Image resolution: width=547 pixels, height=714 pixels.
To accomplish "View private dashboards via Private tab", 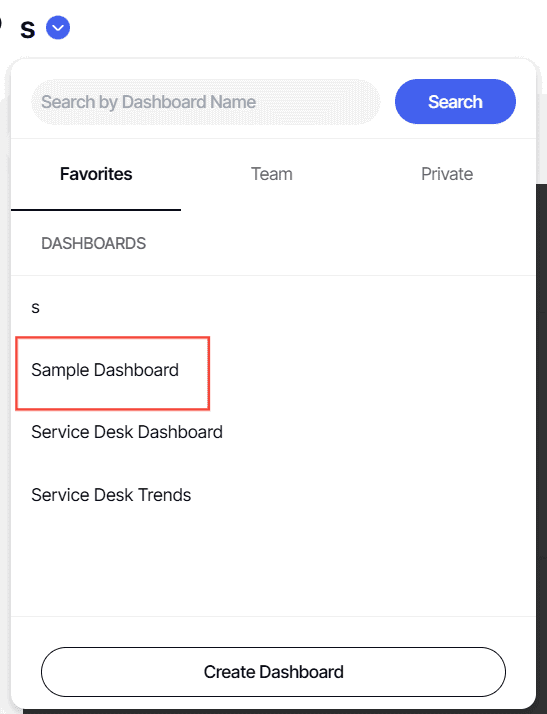I will [447, 174].
